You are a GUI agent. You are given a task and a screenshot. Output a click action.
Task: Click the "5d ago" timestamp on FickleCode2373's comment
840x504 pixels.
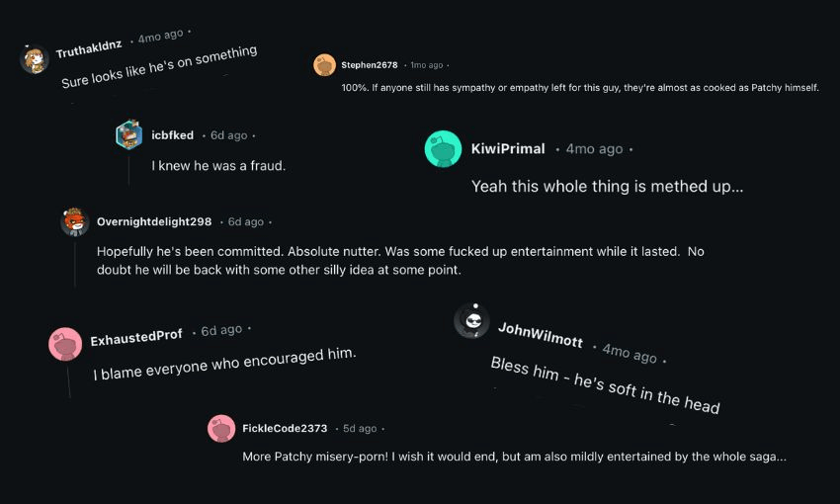pyautogui.click(x=360, y=429)
